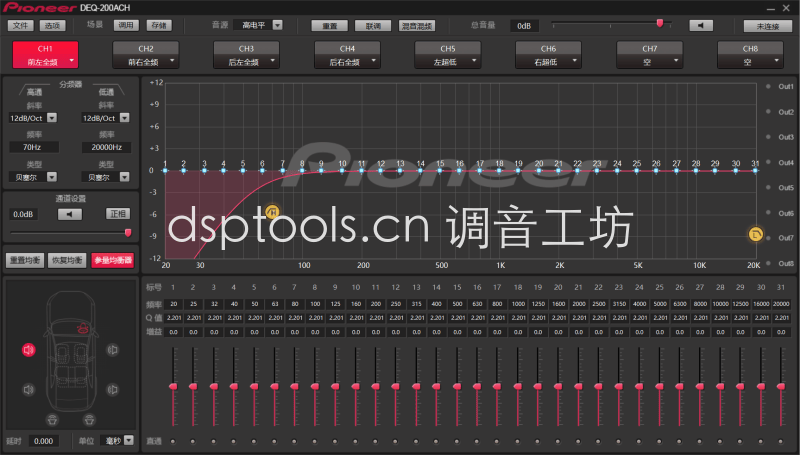Image resolution: width=800 pixels, height=455 pixels.
Task: Select EQ node 19 on the graph
Action: (518, 170)
